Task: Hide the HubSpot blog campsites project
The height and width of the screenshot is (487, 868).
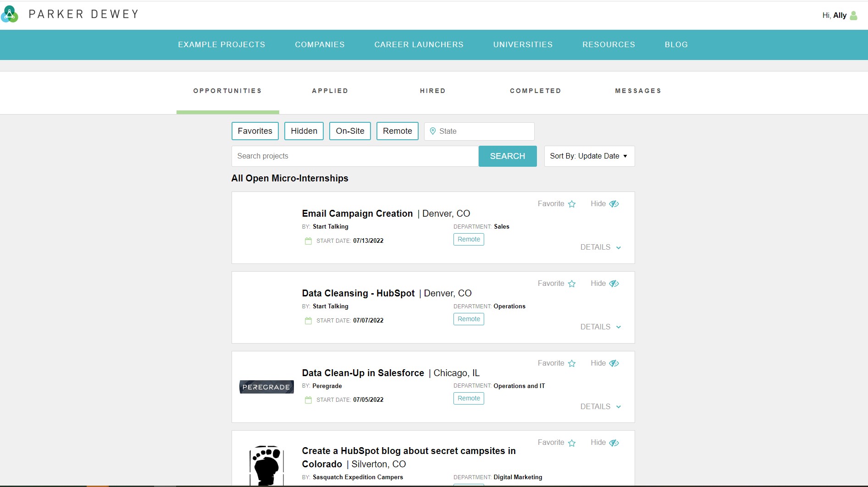Action: 605,443
